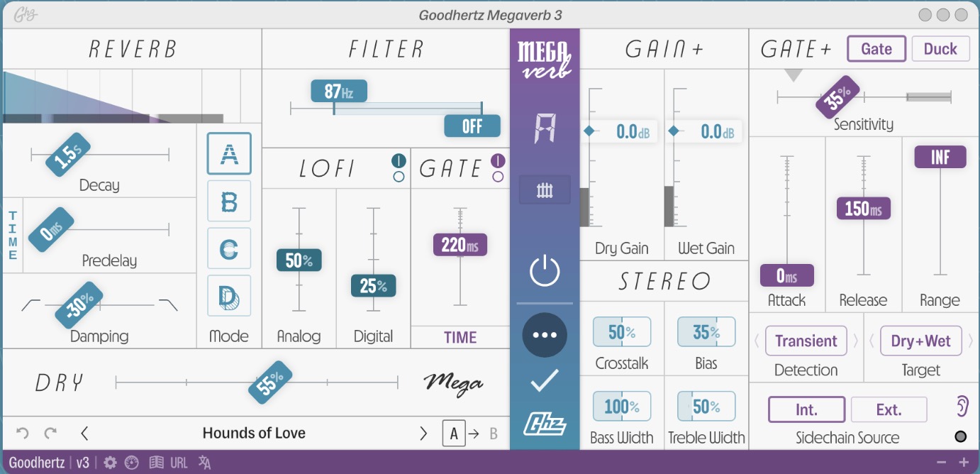Open the manual book icon in bottom bar
The height and width of the screenshot is (474, 980).
click(156, 463)
